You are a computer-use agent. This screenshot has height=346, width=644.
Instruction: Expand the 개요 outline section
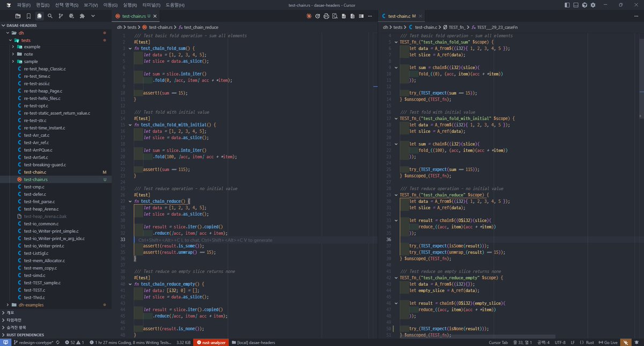(x=56, y=312)
